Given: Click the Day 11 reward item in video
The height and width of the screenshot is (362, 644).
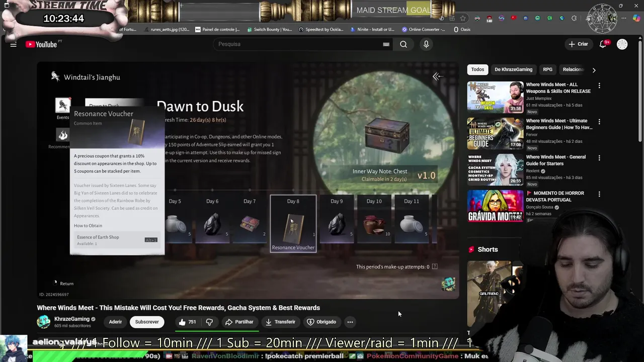Looking at the screenshot, I should [412, 219].
